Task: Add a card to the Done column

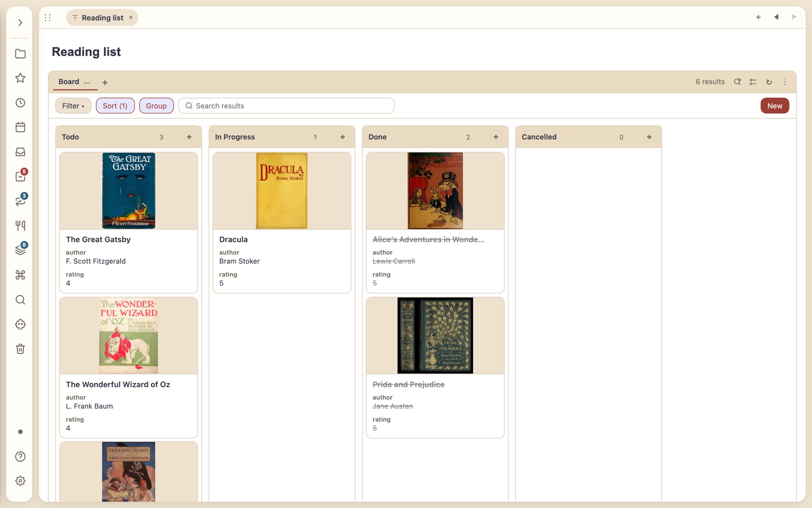Action: click(x=496, y=137)
